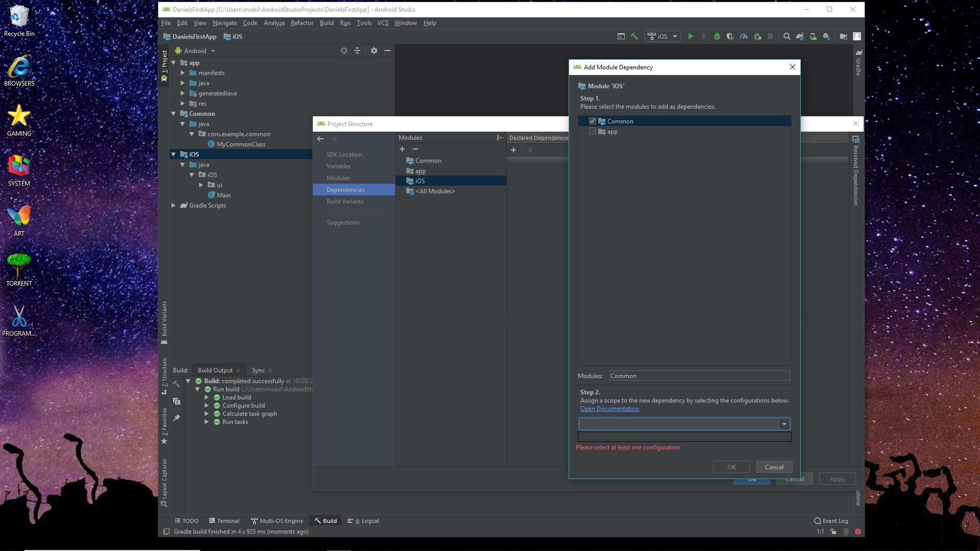Check the app module checkbox
980x551 pixels.
[593, 131]
